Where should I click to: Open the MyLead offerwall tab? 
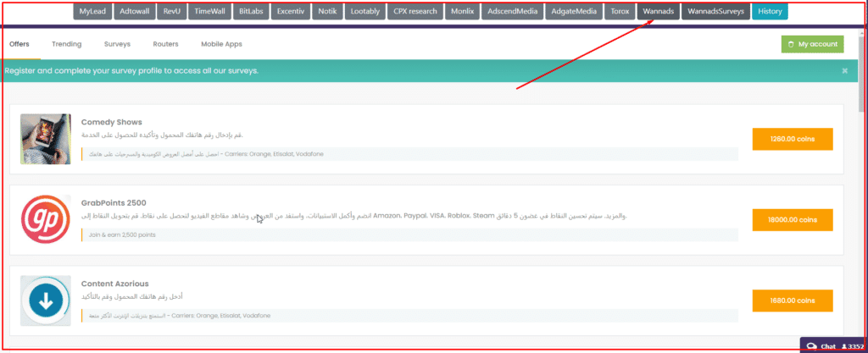[x=93, y=11]
